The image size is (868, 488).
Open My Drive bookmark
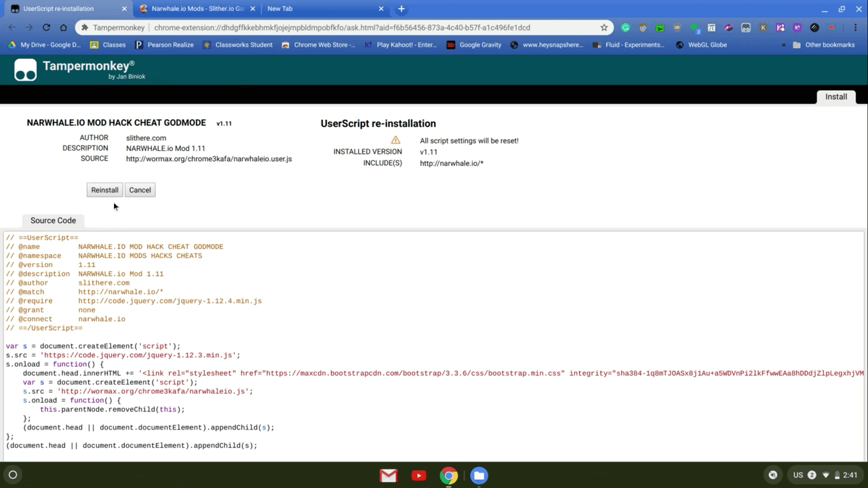tap(44, 45)
